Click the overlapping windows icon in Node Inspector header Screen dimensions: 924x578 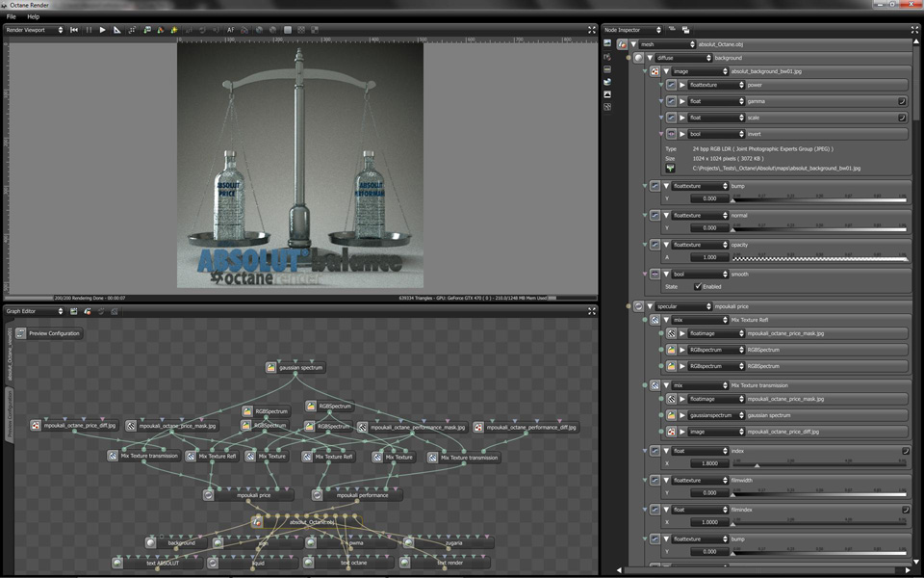[686, 30]
